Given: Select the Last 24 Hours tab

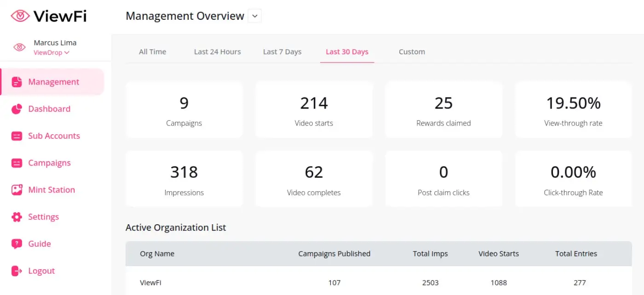Looking at the screenshot, I should point(217,52).
